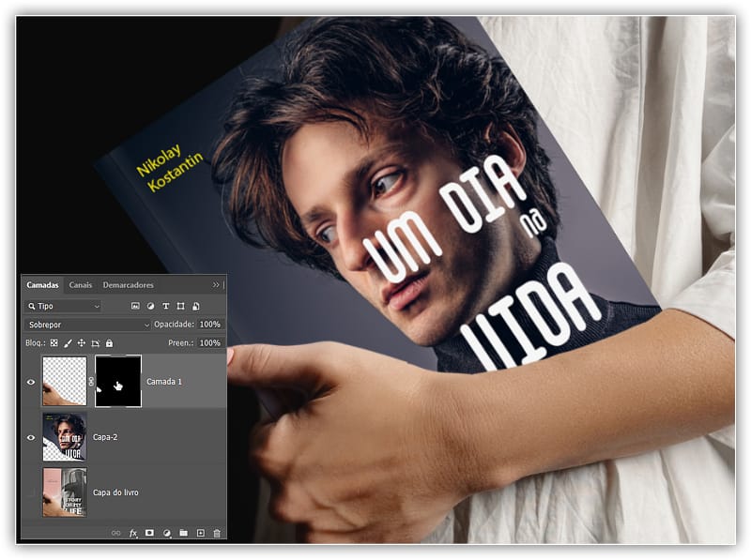The height and width of the screenshot is (560, 751).
Task: Click the Camada 1 layer name
Action: 164,382
